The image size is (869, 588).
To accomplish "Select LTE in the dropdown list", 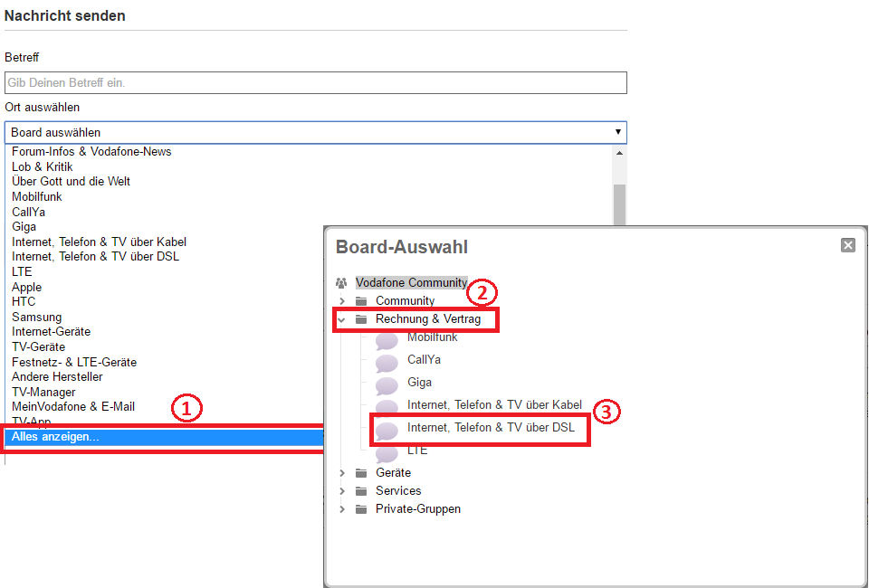I will pyautogui.click(x=22, y=272).
